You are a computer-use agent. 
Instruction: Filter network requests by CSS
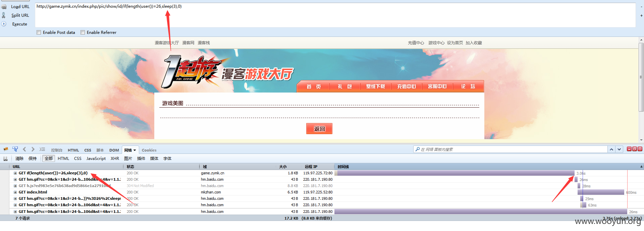pos(78,159)
